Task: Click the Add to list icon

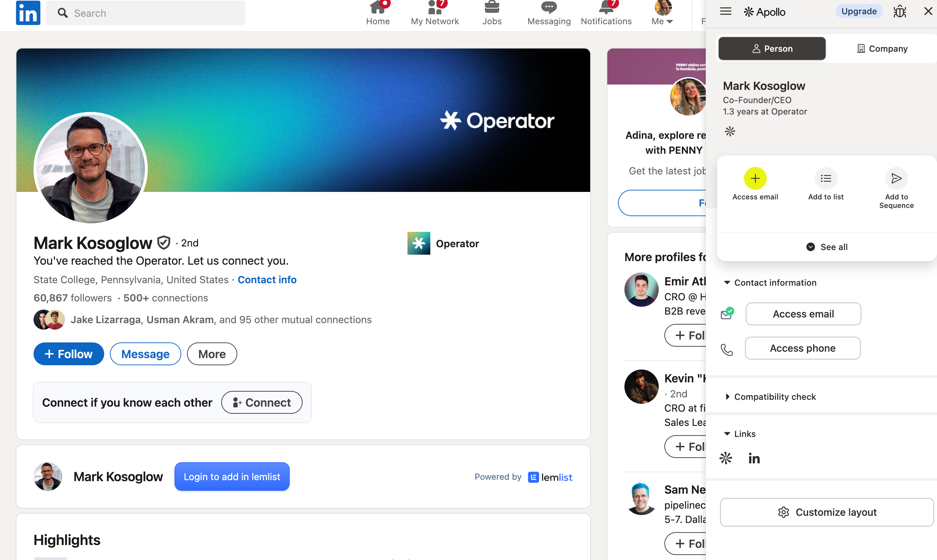Action: [826, 178]
